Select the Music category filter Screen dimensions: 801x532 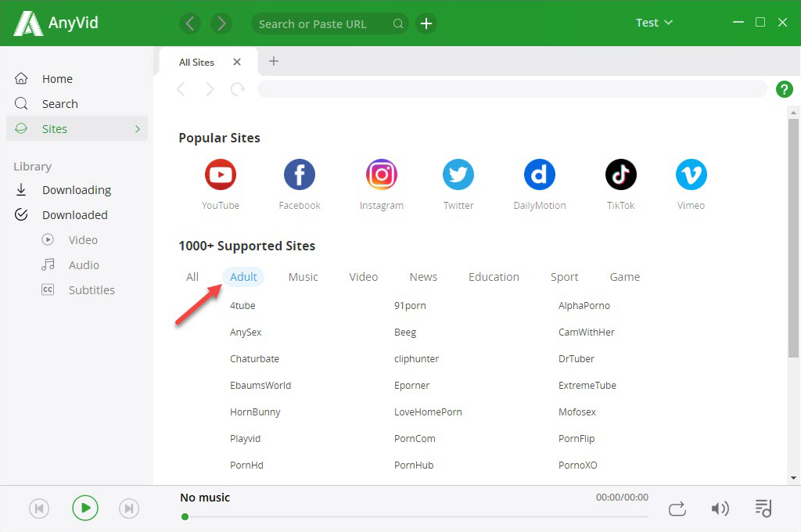pos(303,277)
